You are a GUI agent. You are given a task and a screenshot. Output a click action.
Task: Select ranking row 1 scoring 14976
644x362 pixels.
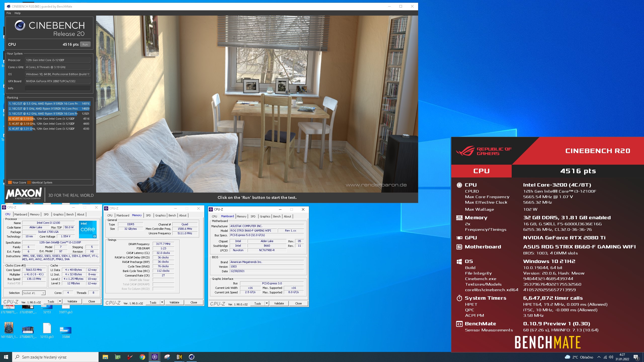tap(49, 104)
